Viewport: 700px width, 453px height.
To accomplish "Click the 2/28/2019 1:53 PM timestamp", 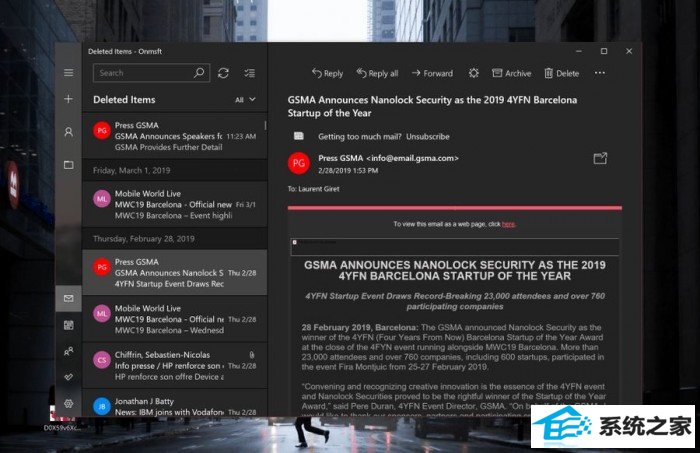I will point(348,170).
